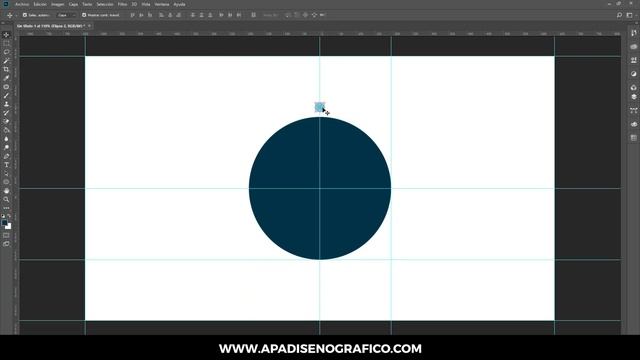Click the background color swatch

point(9,227)
